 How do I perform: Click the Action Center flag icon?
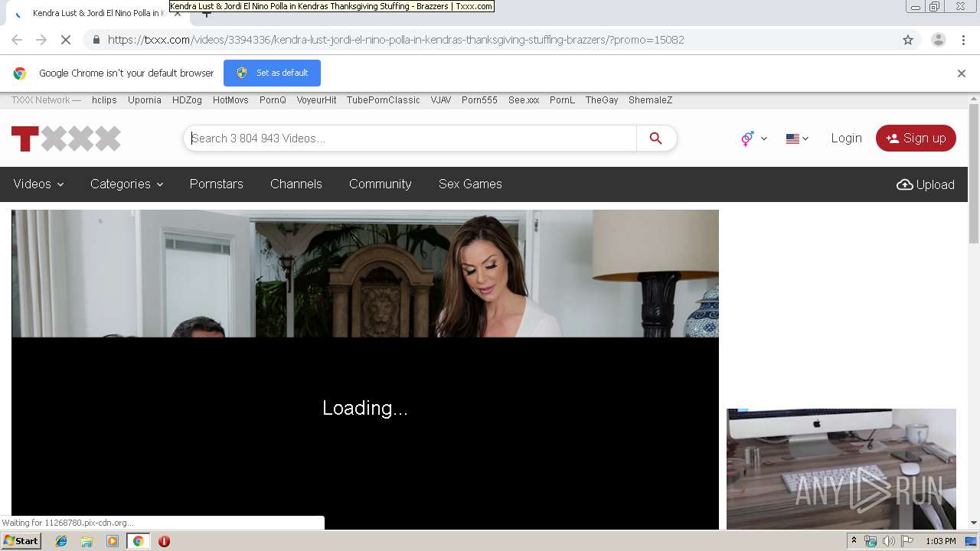(x=907, y=541)
